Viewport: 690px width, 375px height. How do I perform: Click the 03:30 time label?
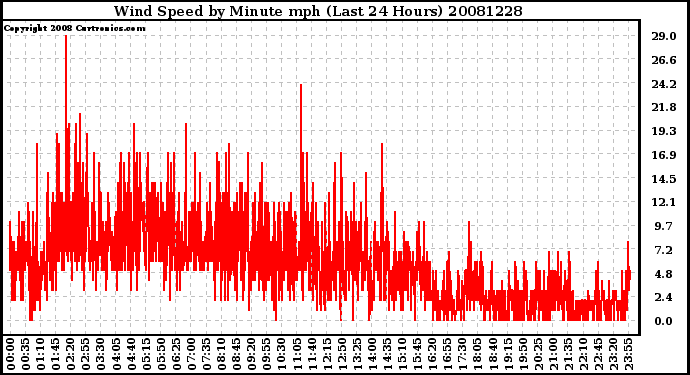(x=101, y=354)
